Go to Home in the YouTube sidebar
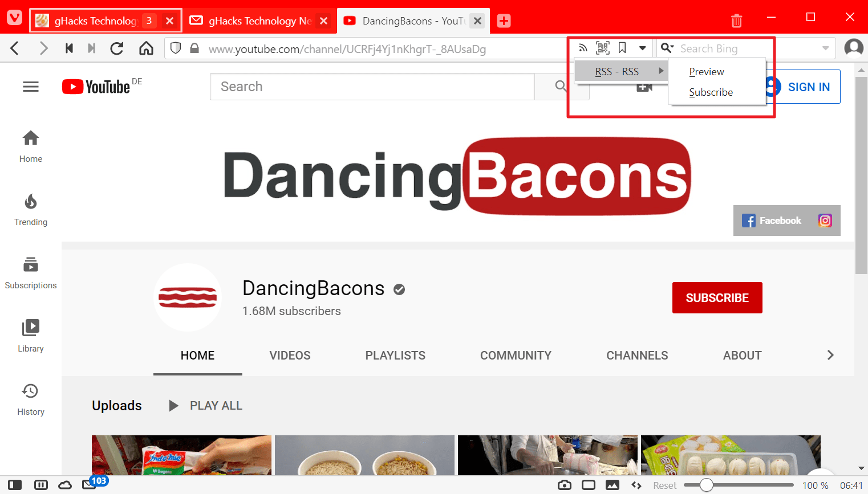868x494 pixels. 31,147
